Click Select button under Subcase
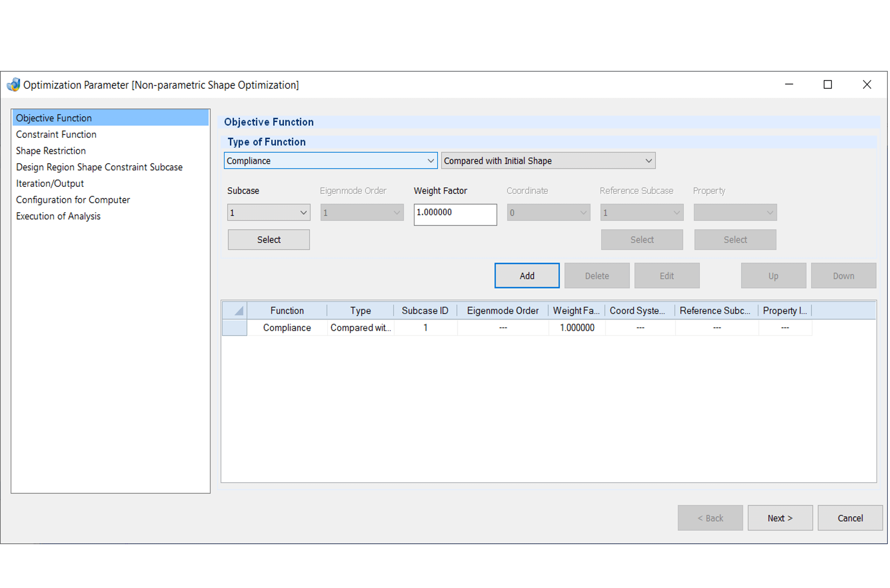This screenshot has height=588, width=890. pos(269,240)
